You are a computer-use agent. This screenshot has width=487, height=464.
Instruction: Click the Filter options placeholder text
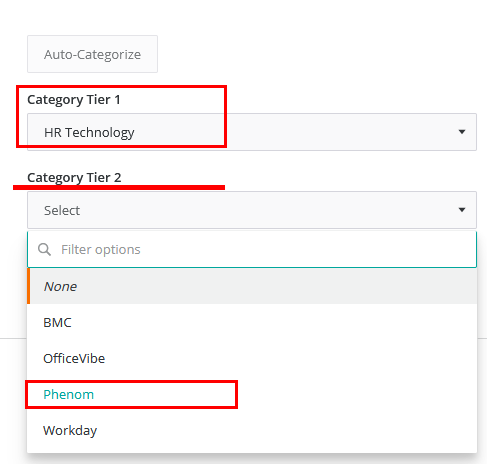click(x=101, y=250)
